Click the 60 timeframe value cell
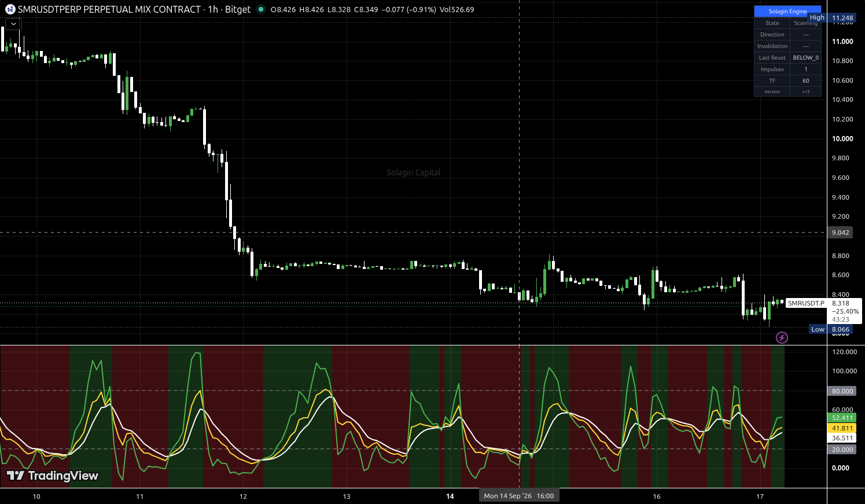The width and height of the screenshot is (865, 504). click(805, 81)
